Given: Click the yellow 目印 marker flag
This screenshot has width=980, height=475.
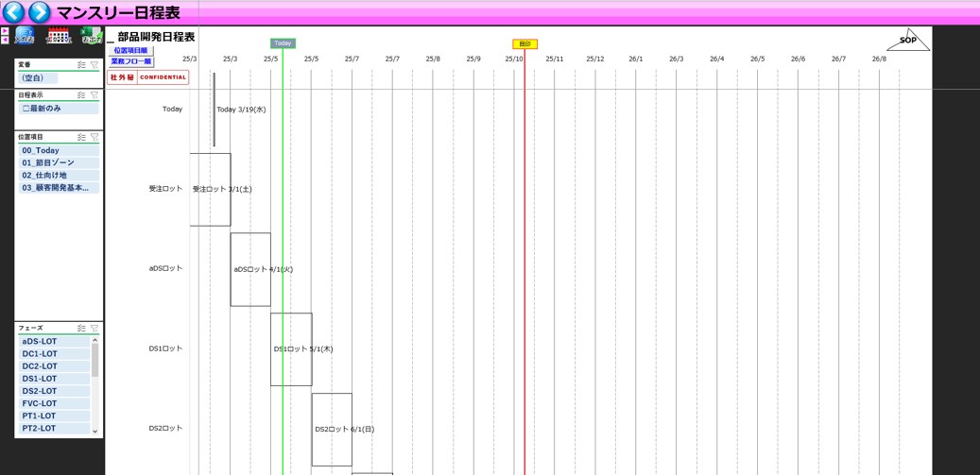Looking at the screenshot, I should pos(525,43).
